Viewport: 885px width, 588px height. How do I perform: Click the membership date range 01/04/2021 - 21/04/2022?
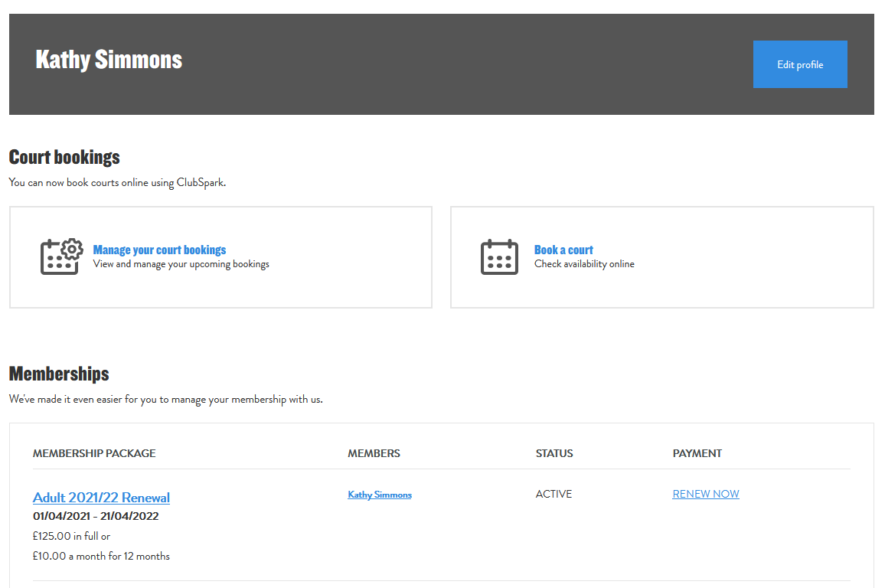coord(96,516)
